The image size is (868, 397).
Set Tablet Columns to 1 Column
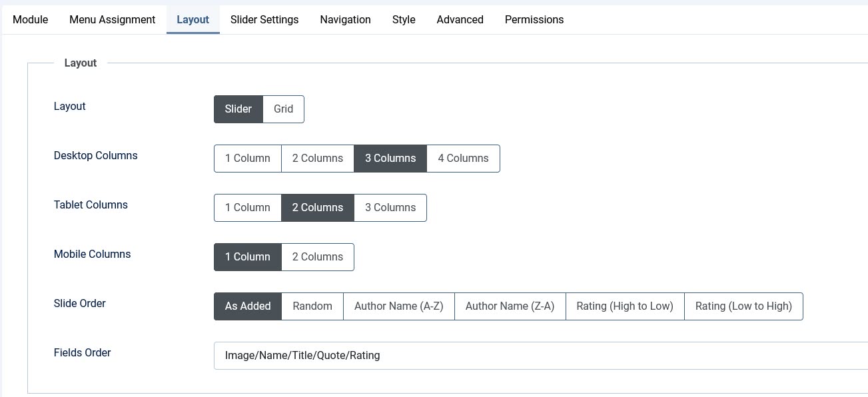[248, 208]
